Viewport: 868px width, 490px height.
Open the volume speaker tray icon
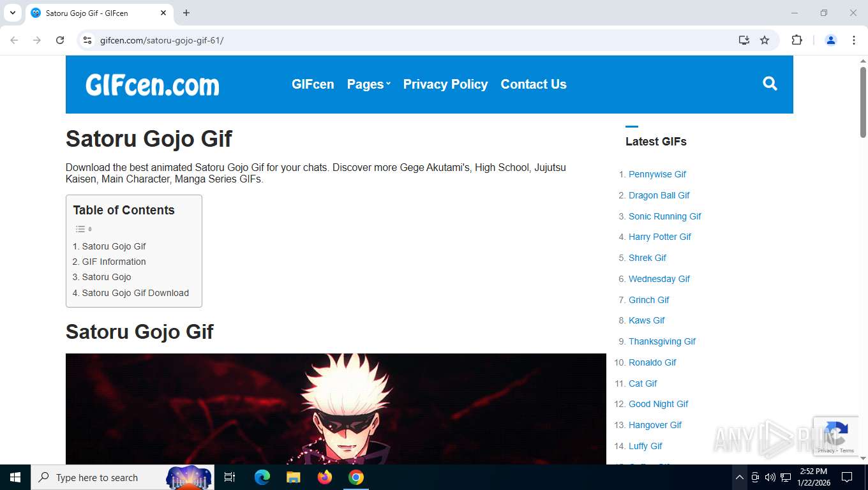[x=770, y=477]
